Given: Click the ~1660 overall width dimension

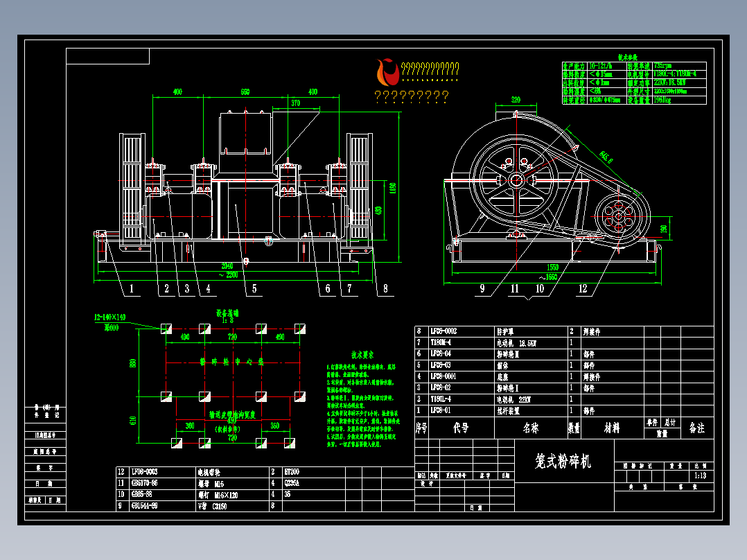Looking at the screenshot, I should [x=548, y=277].
